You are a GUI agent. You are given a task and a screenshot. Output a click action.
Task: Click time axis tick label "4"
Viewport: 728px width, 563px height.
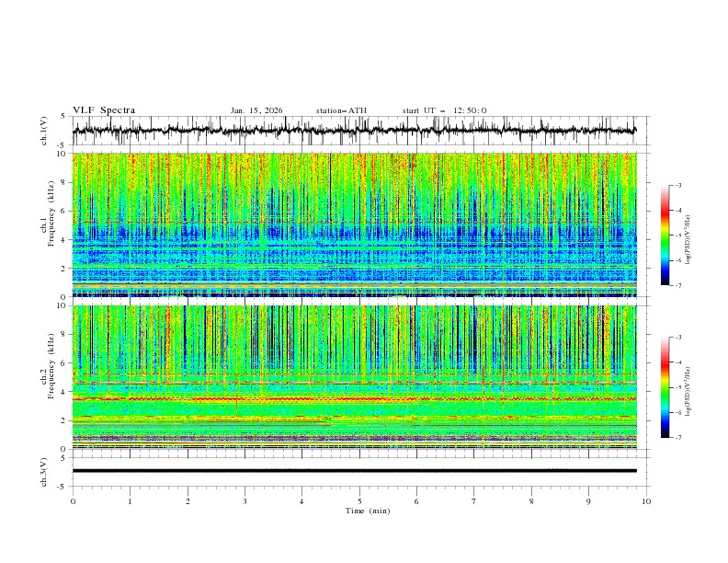(x=301, y=501)
